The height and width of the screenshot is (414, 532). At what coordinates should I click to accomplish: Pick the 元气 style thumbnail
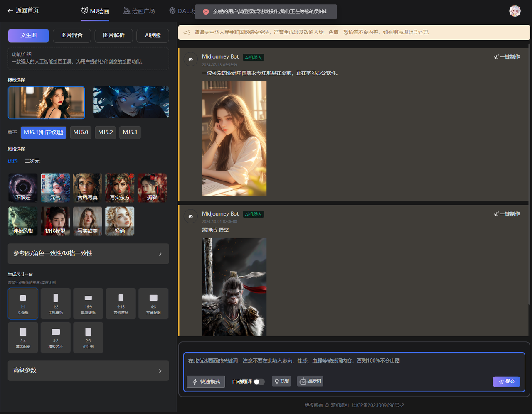click(55, 188)
